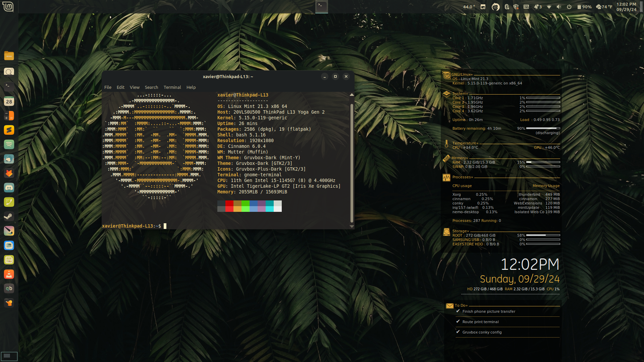Click 'Processes: 287 Running: 0' in Conky
Image resolution: width=644 pixels, height=362 pixels.
tap(477, 221)
